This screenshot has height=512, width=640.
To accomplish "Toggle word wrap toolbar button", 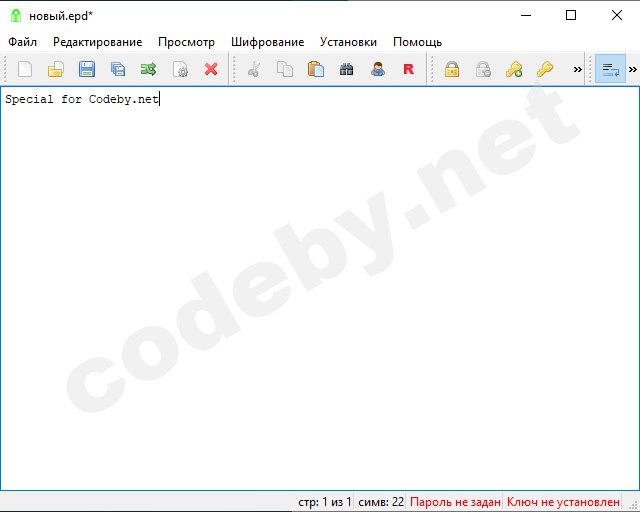I will (x=611, y=69).
